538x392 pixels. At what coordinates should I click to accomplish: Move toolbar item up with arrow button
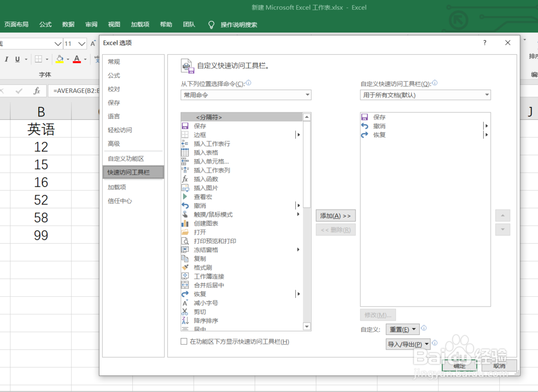502,216
